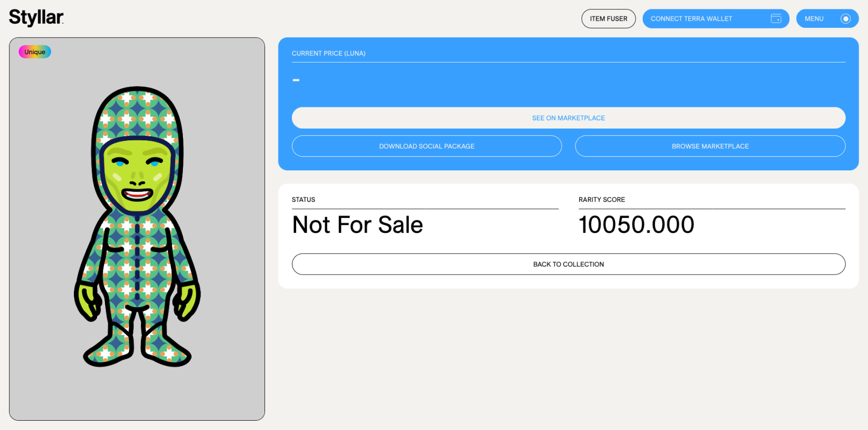Click the RARITY SCORE heading label
The width and height of the screenshot is (868, 430).
(x=602, y=200)
